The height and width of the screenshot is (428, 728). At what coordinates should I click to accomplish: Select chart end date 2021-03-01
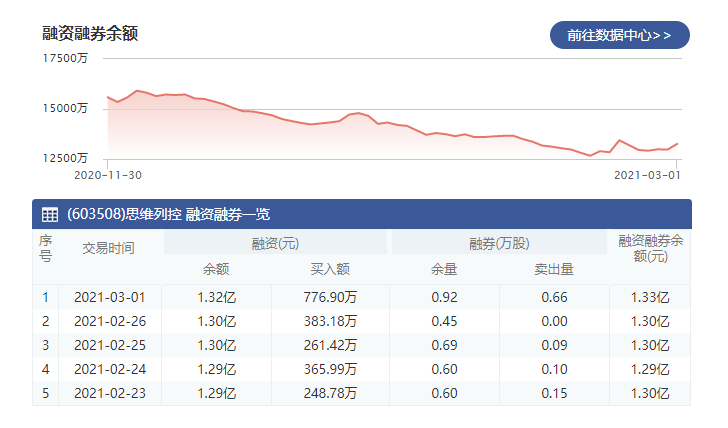pos(647,175)
